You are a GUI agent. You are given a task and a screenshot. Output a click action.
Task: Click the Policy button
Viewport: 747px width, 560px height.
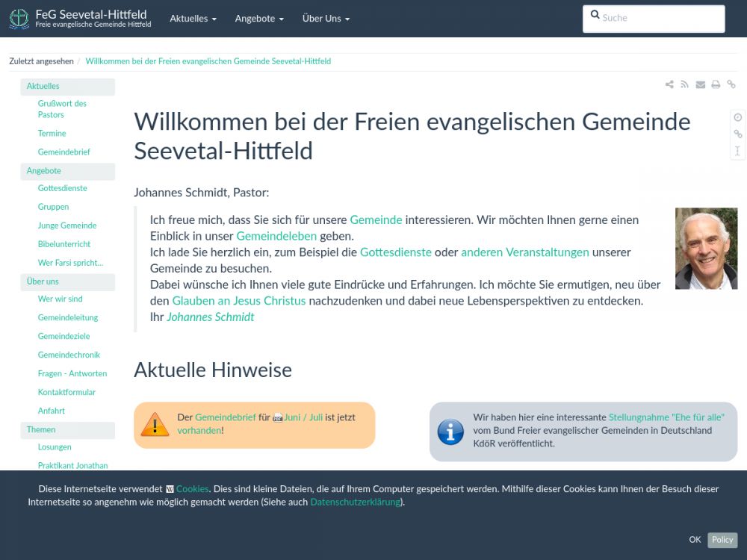point(722,540)
